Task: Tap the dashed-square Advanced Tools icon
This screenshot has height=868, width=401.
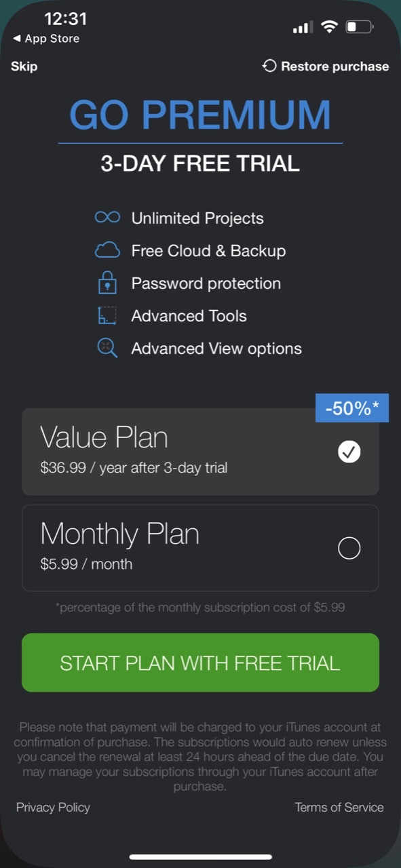Action: pos(107,315)
